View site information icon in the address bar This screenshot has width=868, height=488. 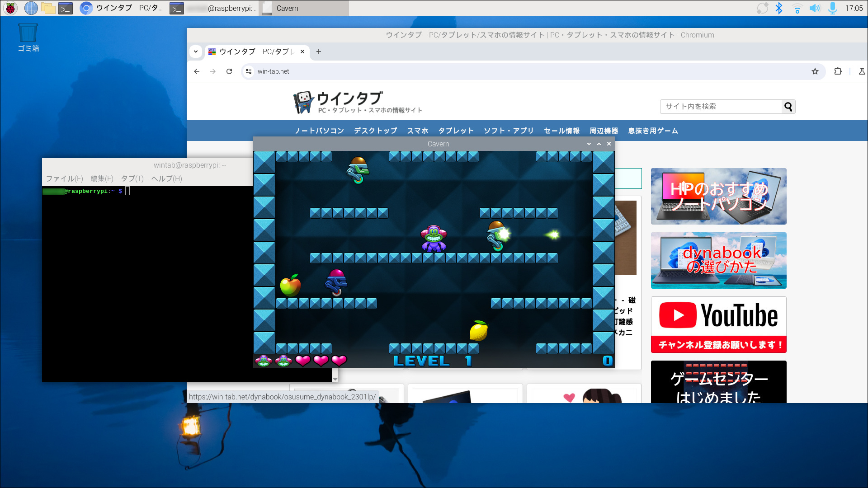(x=249, y=71)
